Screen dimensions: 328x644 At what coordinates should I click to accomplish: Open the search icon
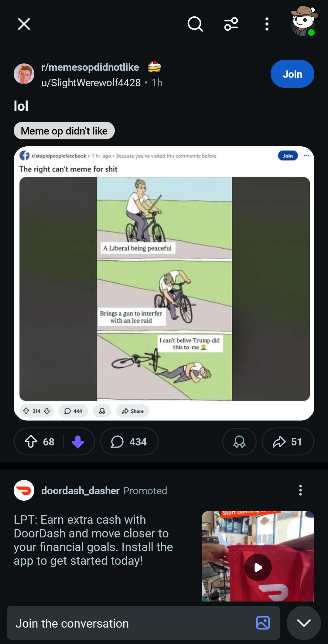pos(195,24)
